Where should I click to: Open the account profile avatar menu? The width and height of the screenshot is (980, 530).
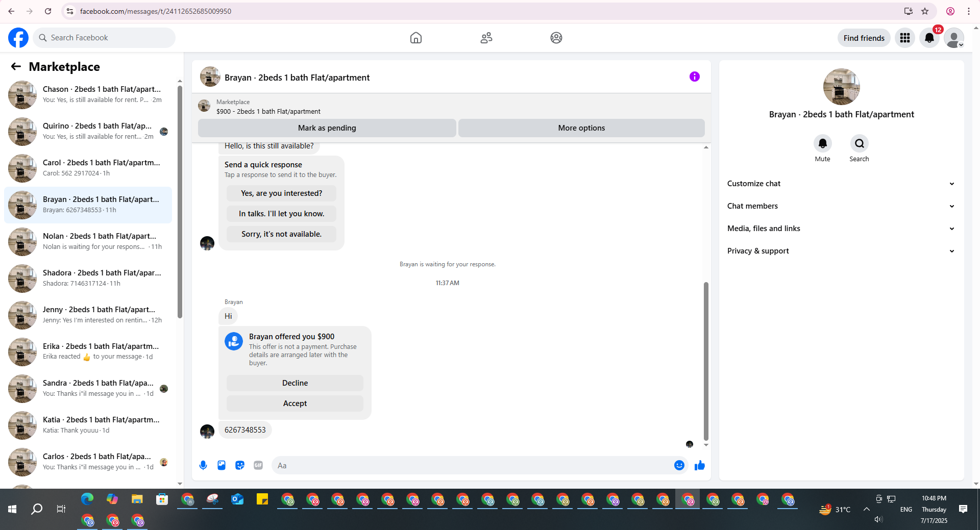point(953,38)
